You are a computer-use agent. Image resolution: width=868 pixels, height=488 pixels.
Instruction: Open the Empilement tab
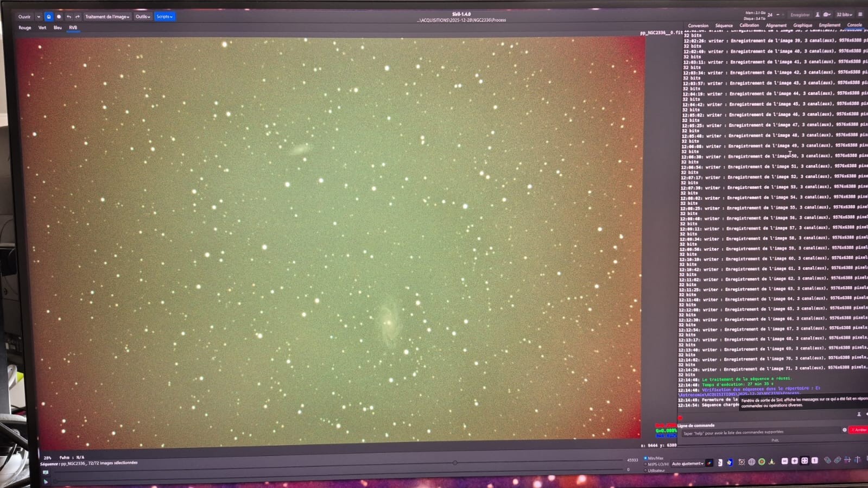coord(829,25)
